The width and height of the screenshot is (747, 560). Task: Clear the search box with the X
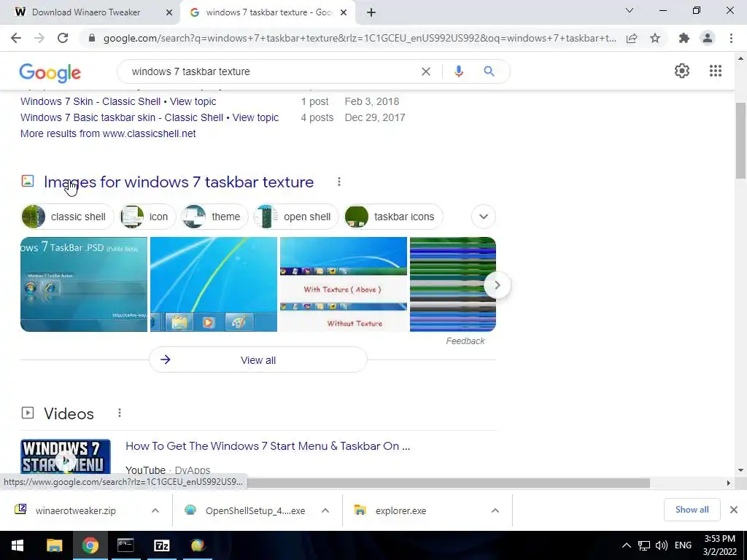(426, 71)
